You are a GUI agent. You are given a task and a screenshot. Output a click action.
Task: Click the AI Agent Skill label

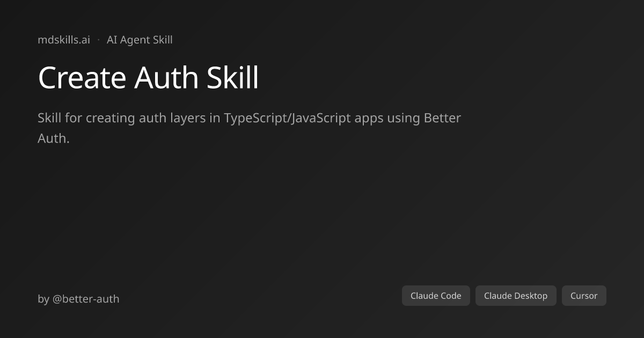(x=140, y=40)
